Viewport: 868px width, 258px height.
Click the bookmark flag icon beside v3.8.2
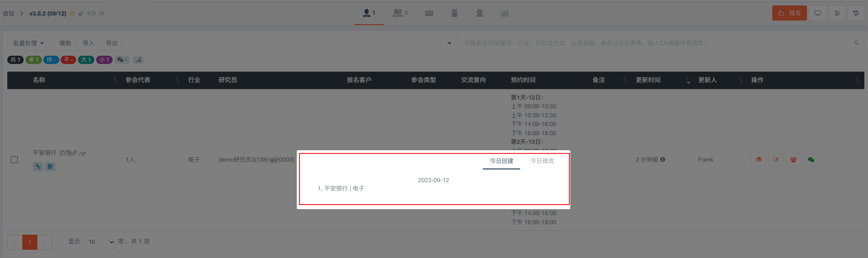coord(72,13)
